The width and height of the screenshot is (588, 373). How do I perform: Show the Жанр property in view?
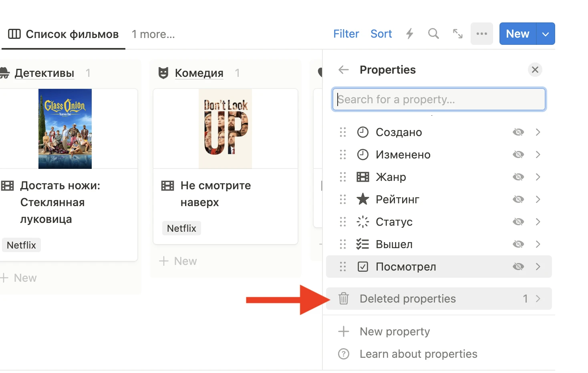click(x=518, y=177)
